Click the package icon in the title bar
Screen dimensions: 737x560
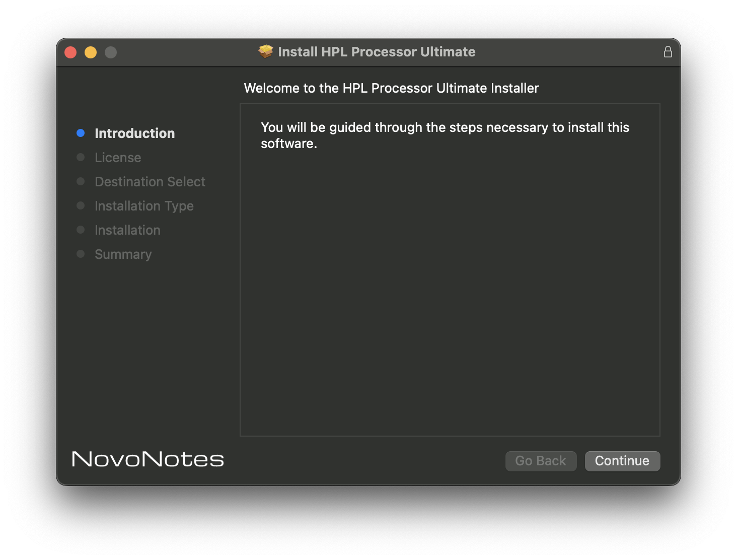click(265, 51)
